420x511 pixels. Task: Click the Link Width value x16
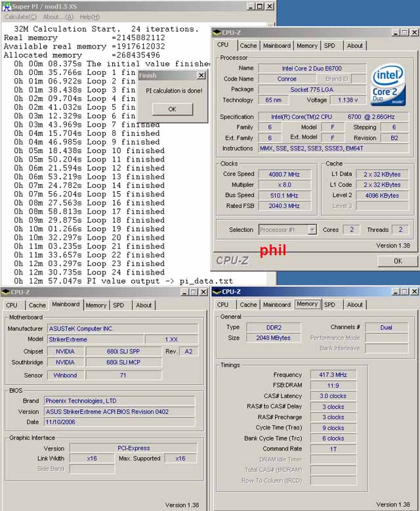tap(92, 458)
